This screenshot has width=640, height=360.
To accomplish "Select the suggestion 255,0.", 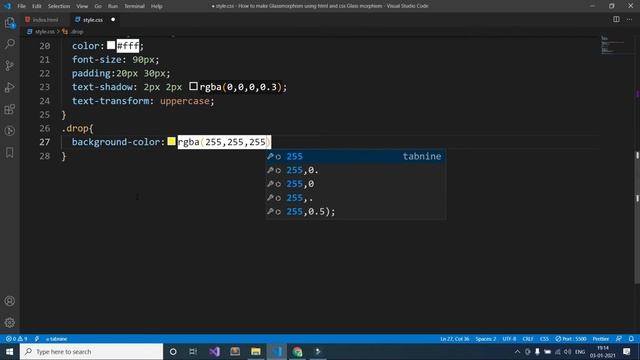I will click(x=356, y=184).
